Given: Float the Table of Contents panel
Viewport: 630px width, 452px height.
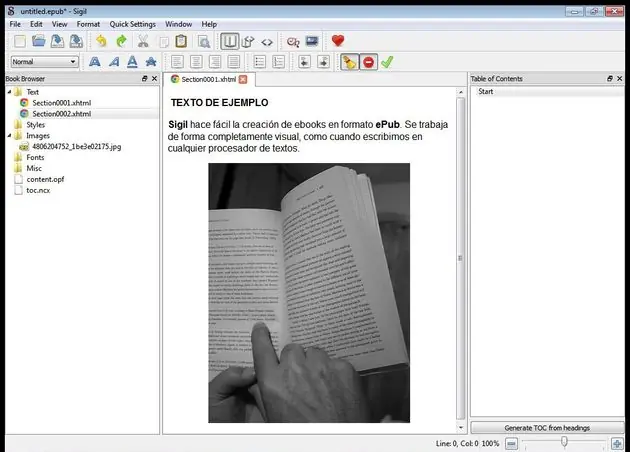Looking at the screenshot, I should [610, 78].
